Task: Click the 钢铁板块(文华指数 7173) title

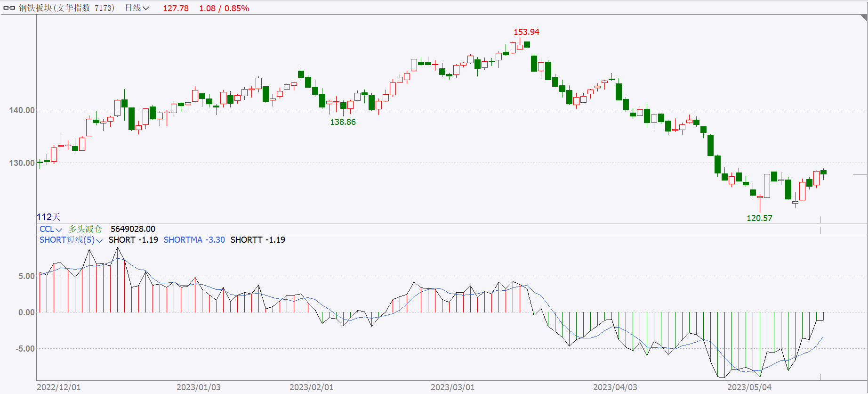Action: 66,8
